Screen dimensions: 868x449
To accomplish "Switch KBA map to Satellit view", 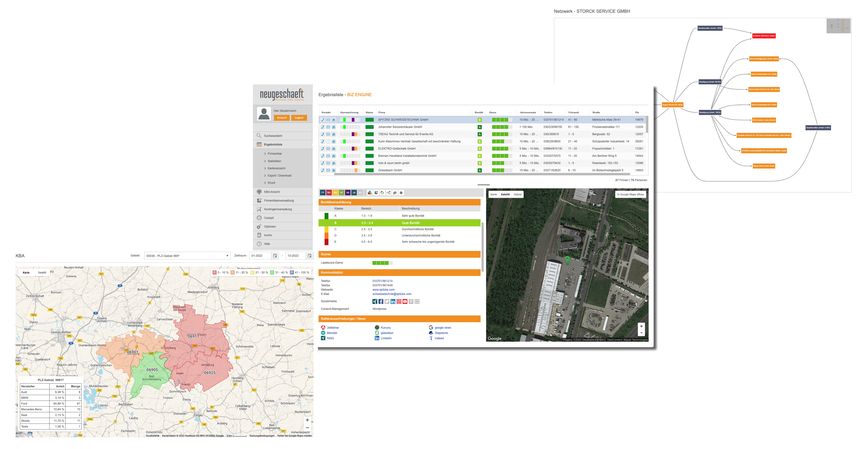I will (42, 273).
